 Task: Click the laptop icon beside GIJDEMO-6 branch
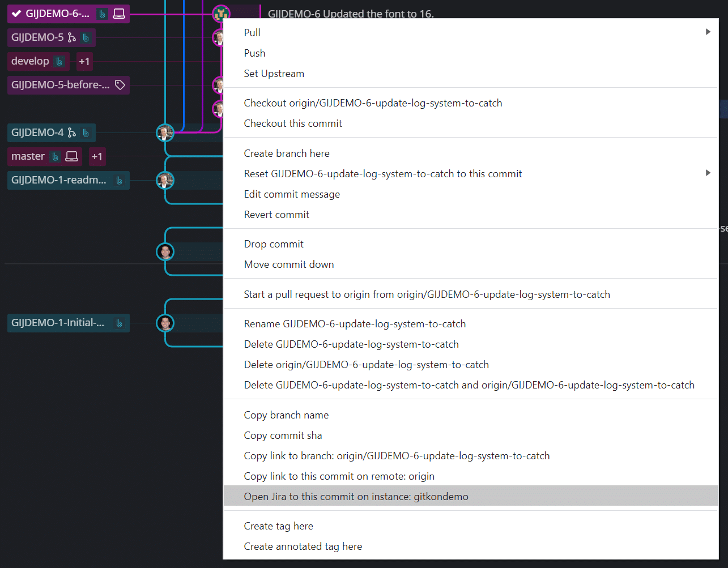(118, 13)
